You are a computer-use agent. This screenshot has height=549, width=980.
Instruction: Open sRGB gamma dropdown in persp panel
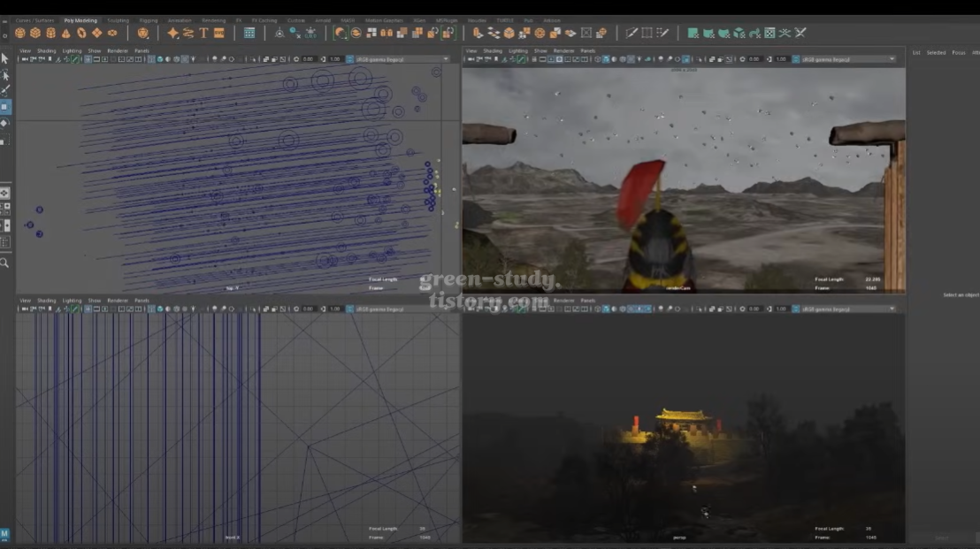point(848,309)
